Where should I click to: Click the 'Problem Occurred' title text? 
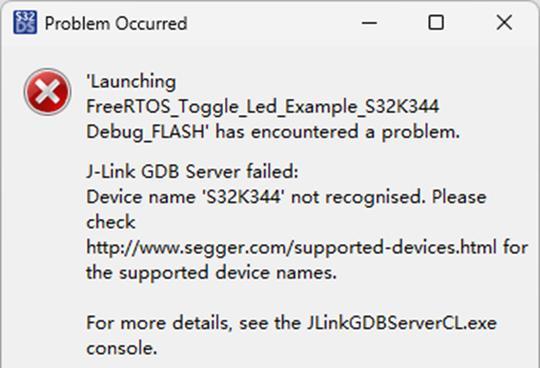coord(116,23)
